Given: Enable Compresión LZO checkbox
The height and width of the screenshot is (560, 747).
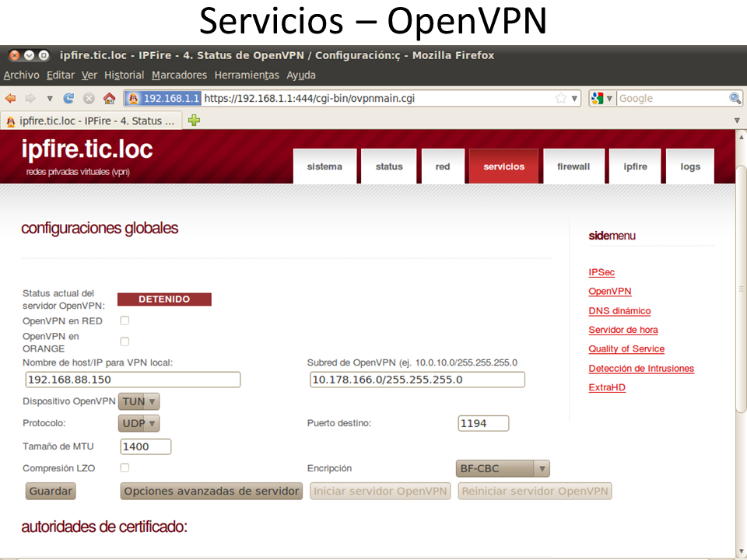Looking at the screenshot, I should click(x=124, y=467).
